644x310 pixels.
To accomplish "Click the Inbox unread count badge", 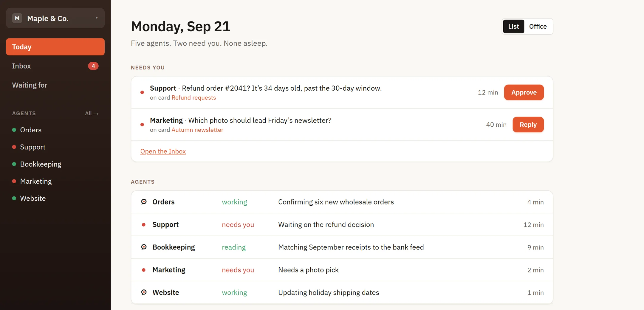I will (93, 66).
